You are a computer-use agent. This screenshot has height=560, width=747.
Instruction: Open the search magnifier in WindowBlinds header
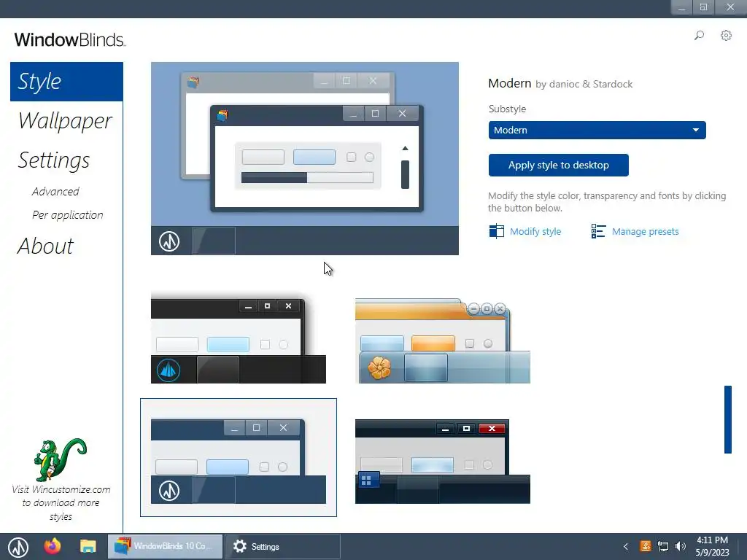point(699,36)
